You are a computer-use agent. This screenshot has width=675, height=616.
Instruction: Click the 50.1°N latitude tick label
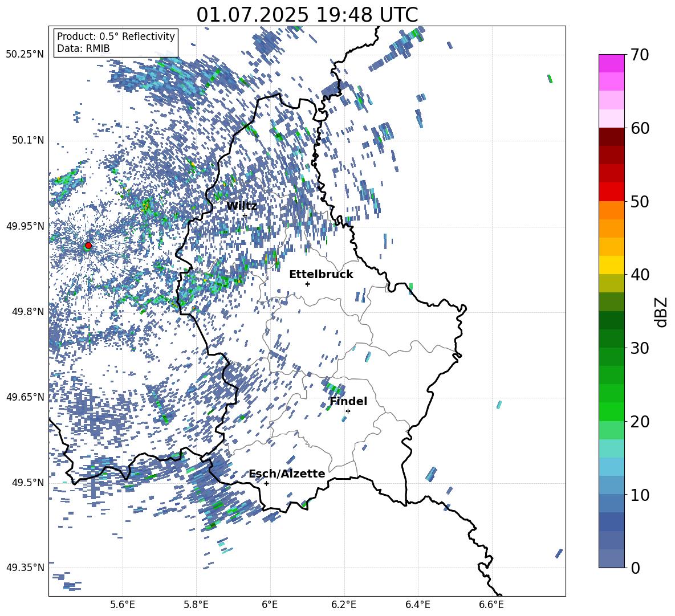[x=27, y=141]
